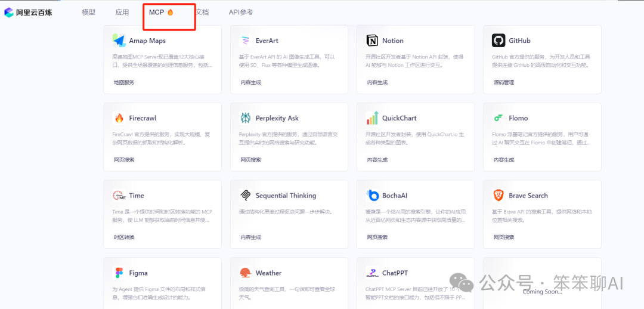
Task: Click the Perplexity Ask logo icon
Action: (x=245, y=118)
